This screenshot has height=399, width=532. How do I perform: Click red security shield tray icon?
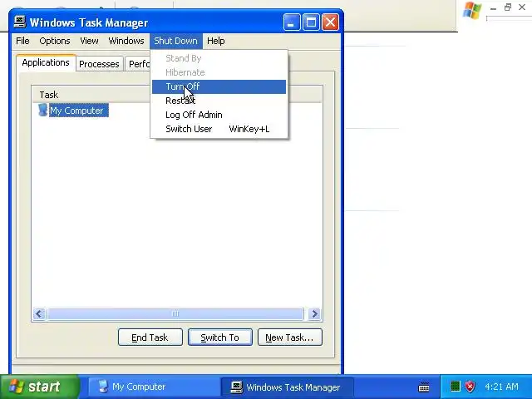[x=470, y=386]
